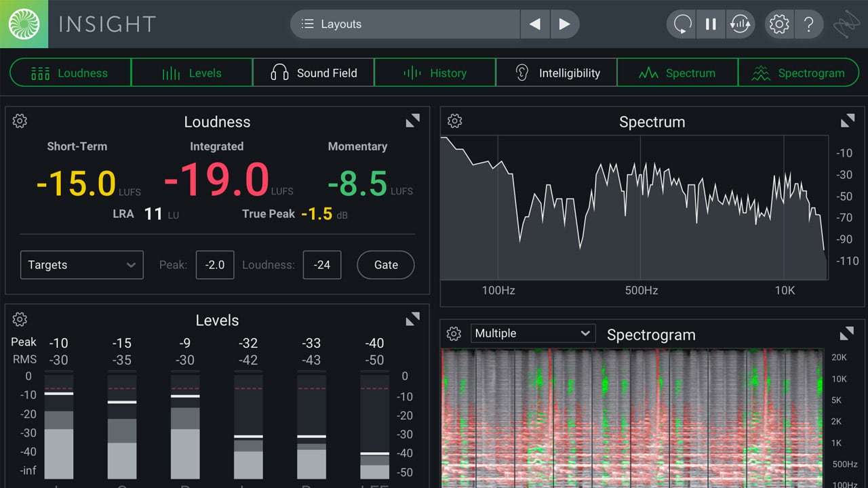Click the level meter with peak -9

click(x=185, y=425)
